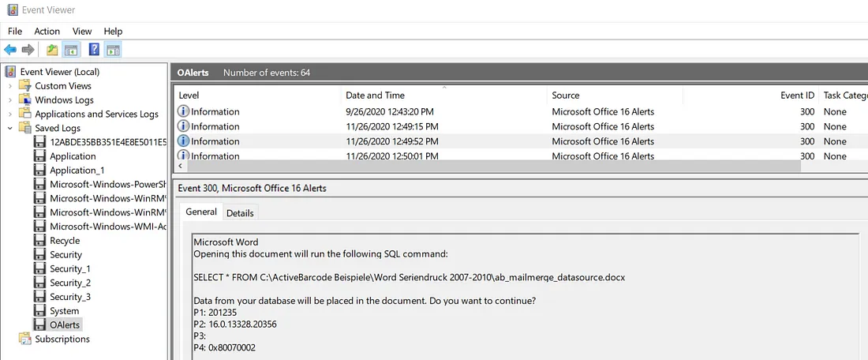
Task: Click the System saved log icon
Action: 40,311
